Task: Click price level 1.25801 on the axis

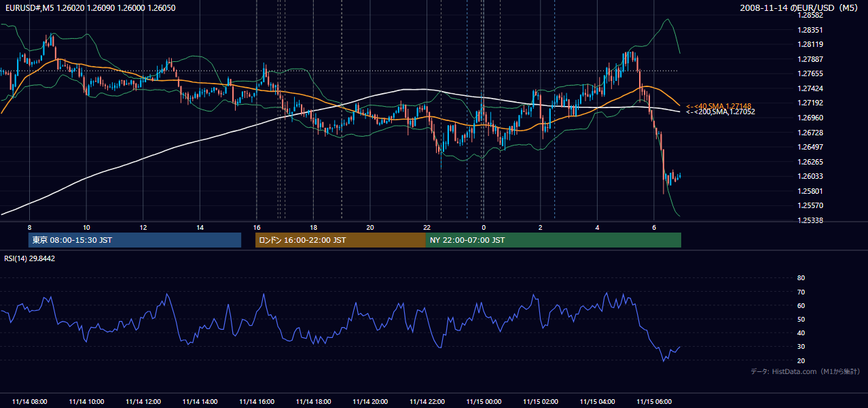Action: pyautogui.click(x=810, y=191)
